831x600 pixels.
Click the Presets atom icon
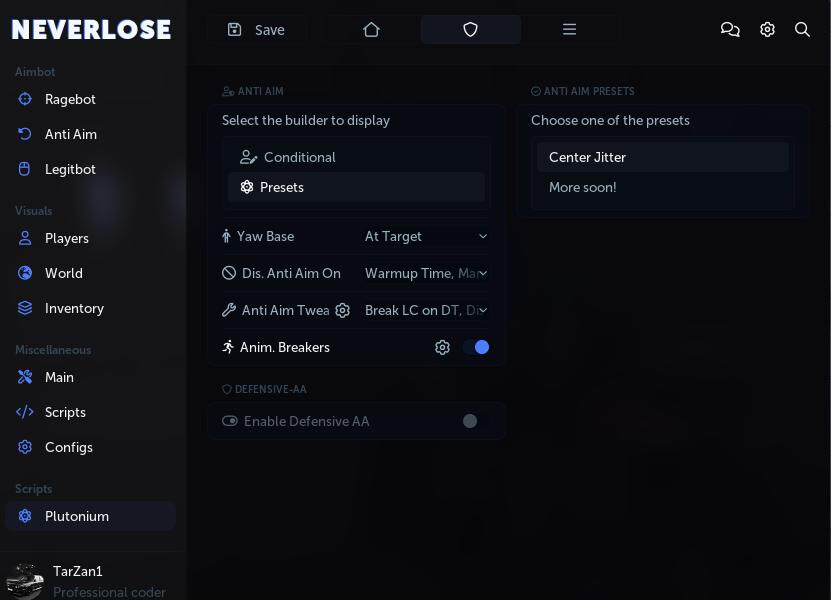tap(247, 187)
